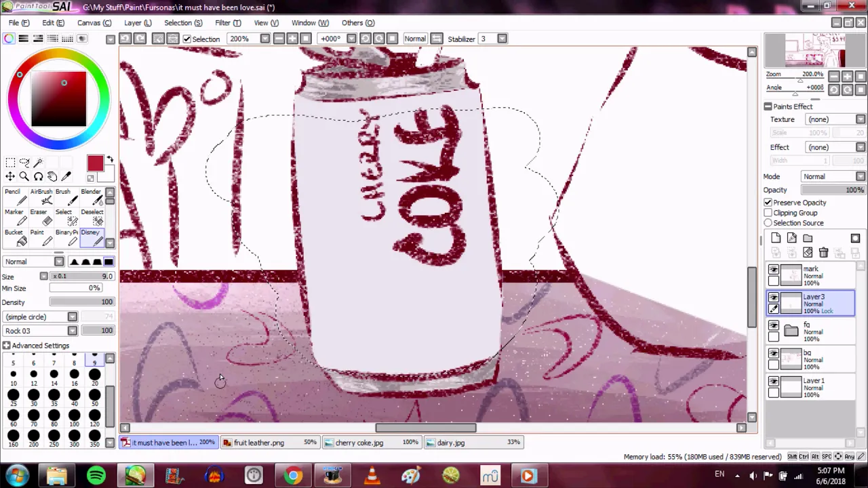The width and height of the screenshot is (868, 488).
Task: Select the Color Picker eyedropper tool
Action: pyautogui.click(x=66, y=176)
